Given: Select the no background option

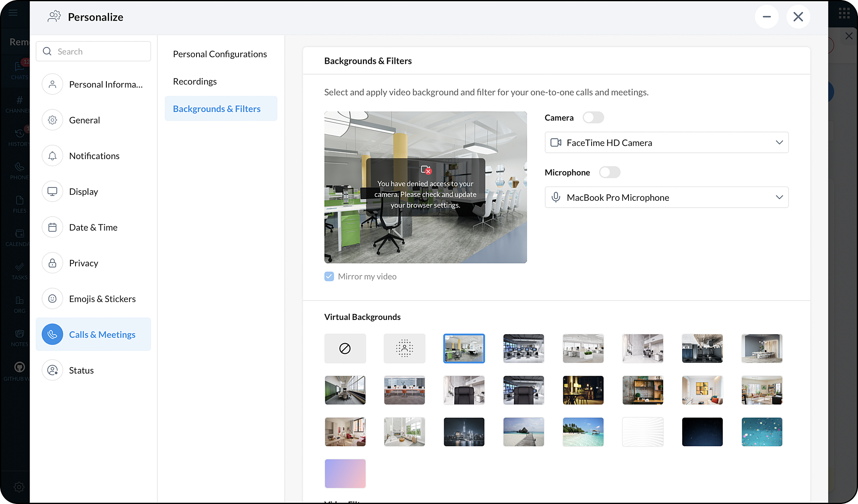Looking at the screenshot, I should [x=345, y=348].
